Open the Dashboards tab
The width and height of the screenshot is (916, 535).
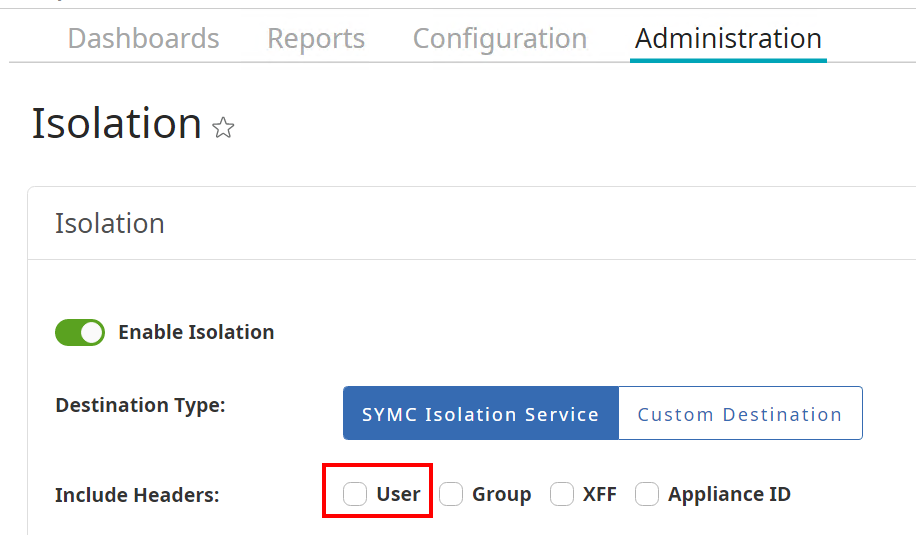pos(143,39)
